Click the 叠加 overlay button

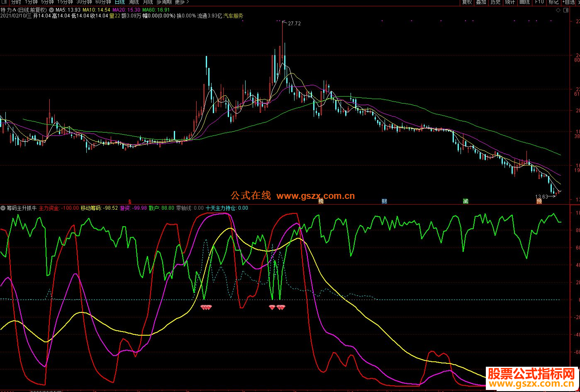click(x=481, y=2)
